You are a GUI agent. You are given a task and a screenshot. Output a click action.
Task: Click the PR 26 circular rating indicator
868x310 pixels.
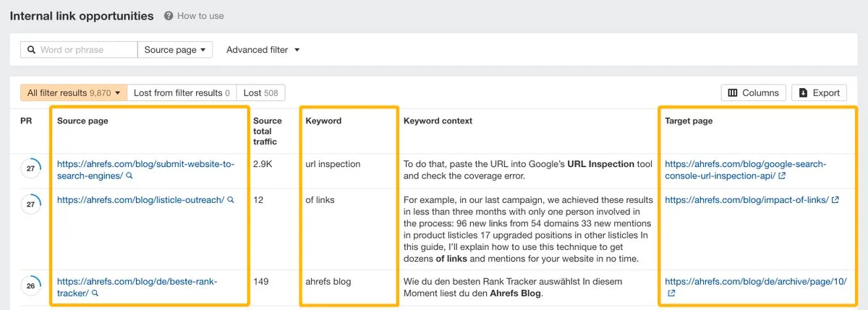[30, 285]
